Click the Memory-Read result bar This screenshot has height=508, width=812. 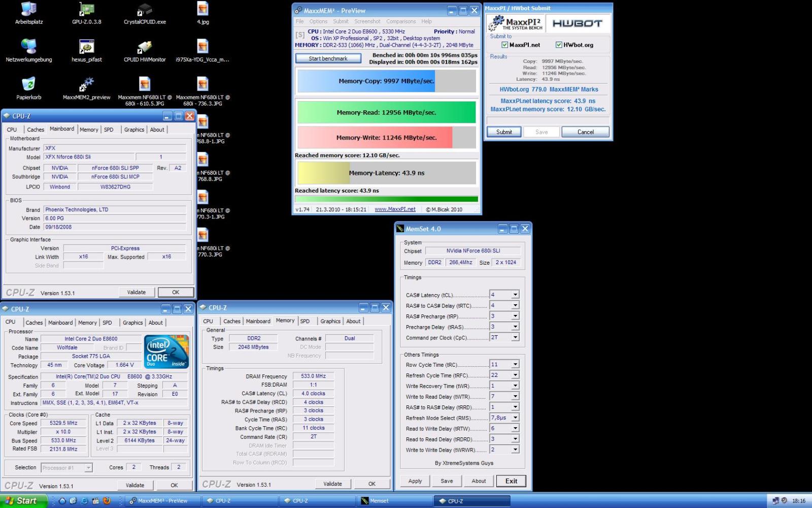387,112
